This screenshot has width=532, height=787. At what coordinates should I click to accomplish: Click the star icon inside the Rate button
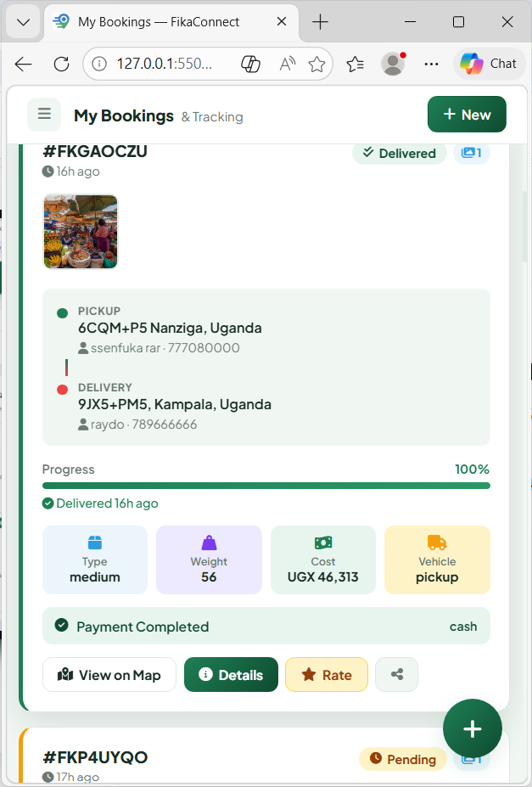(x=309, y=674)
